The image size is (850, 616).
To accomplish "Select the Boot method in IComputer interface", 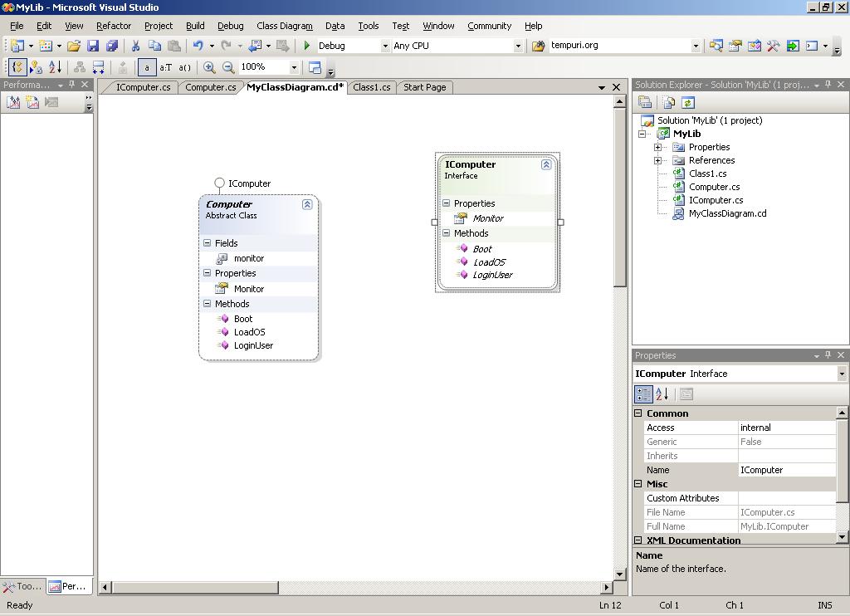I will point(482,249).
